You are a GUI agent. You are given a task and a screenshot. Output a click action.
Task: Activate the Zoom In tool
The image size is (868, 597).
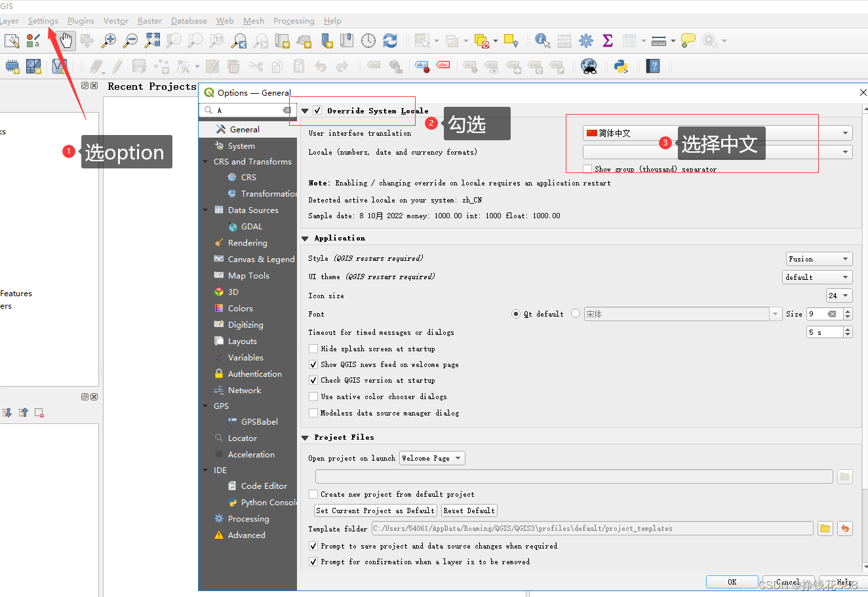110,40
